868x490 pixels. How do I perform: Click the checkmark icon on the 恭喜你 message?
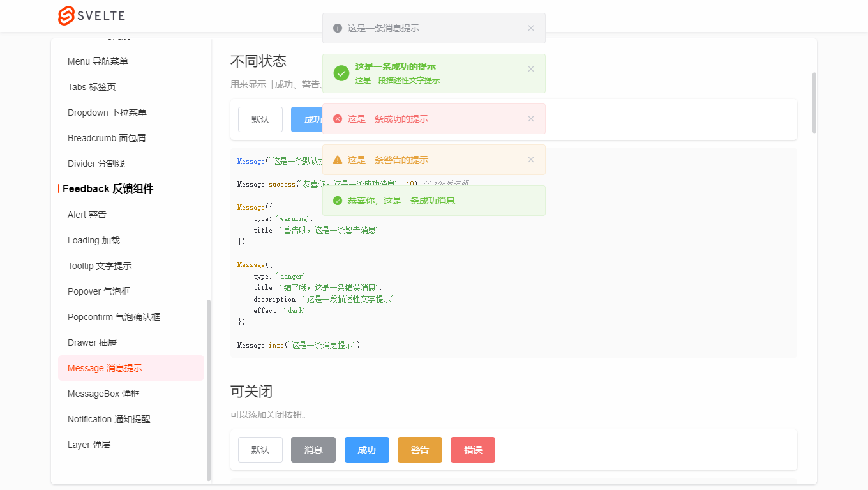tap(338, 200)
